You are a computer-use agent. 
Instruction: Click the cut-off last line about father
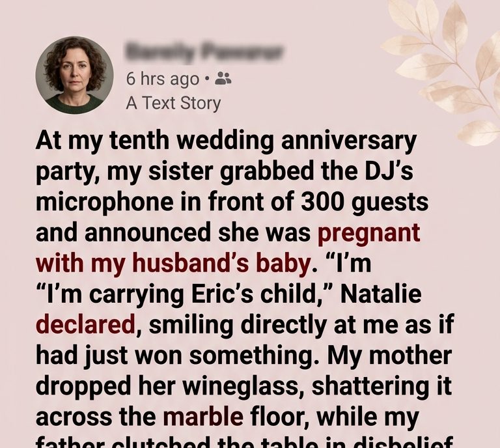point(244,442)
